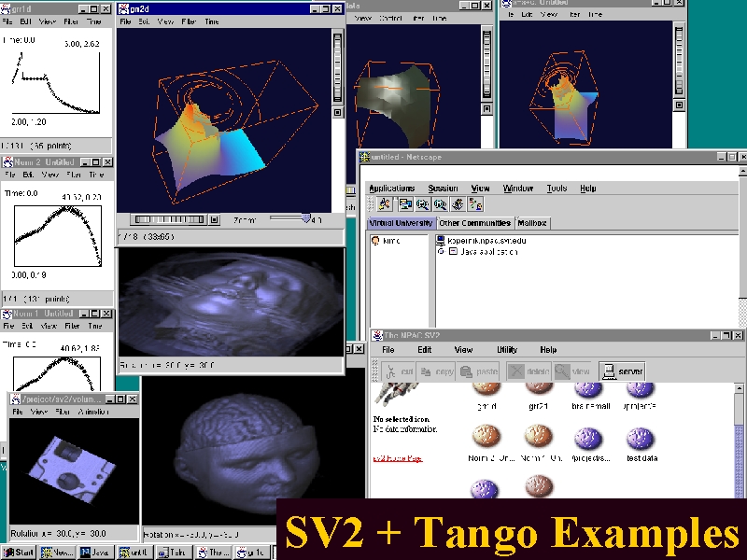Click the computer monitors toolbar icon in Tango
Screen dimensions: 747x560
pyautogui.click(x=405, y=204)
